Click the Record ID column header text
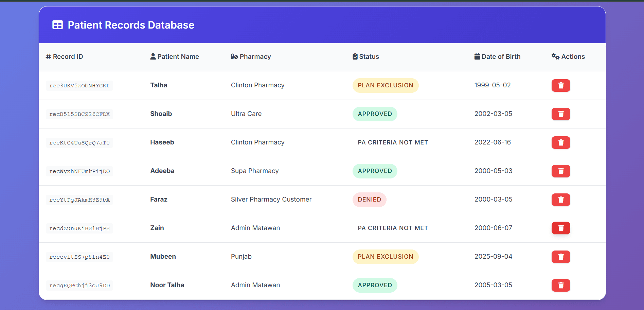 tap(68, 56)
